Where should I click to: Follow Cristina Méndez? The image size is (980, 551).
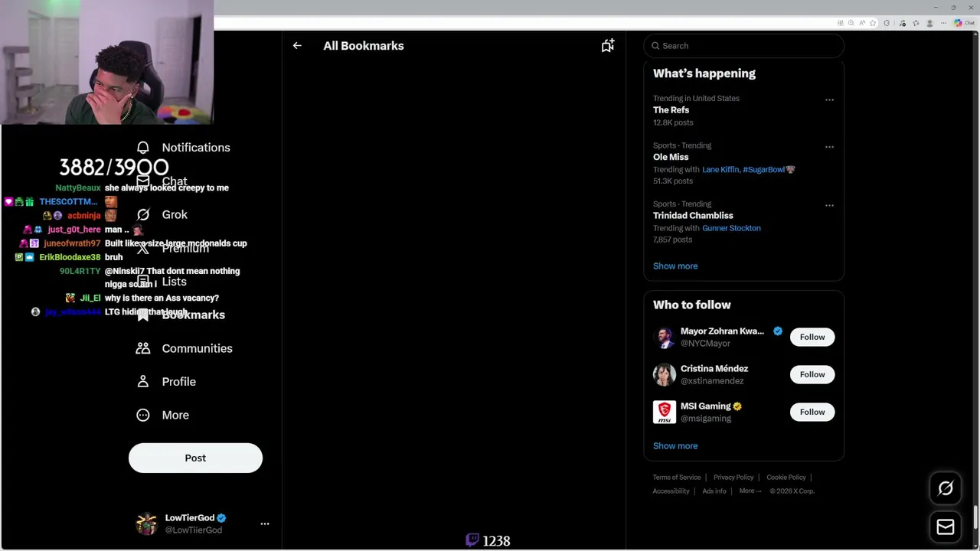[812, 374]
